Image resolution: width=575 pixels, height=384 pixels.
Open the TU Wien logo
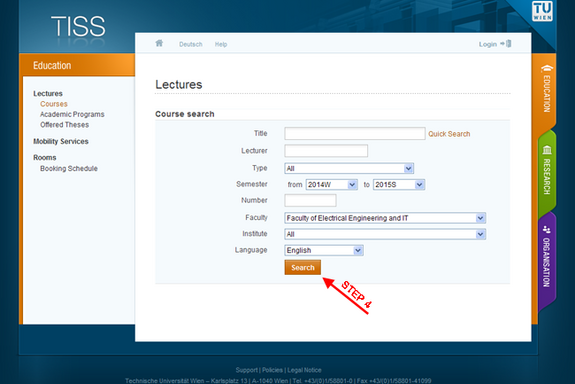click(542, 11)
